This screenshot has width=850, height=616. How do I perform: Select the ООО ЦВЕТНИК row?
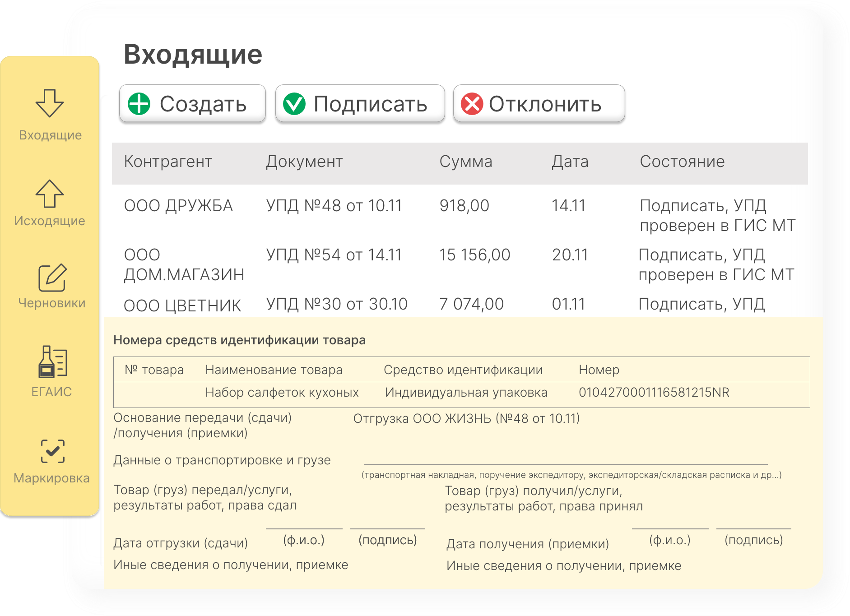click(182, 306)
